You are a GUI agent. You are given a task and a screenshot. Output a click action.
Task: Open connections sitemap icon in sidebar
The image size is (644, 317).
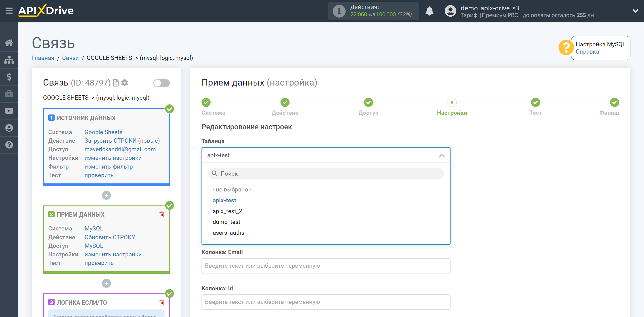pos(9,60)
